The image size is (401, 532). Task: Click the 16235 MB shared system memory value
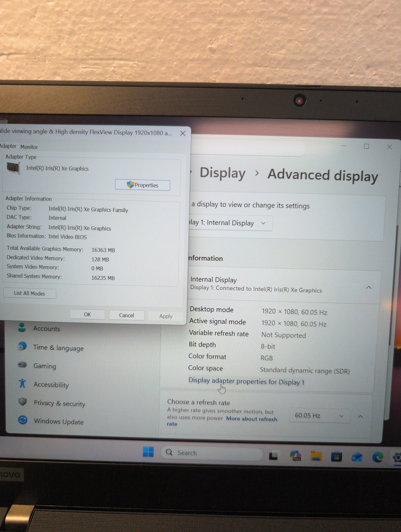(x=103, y=278)
